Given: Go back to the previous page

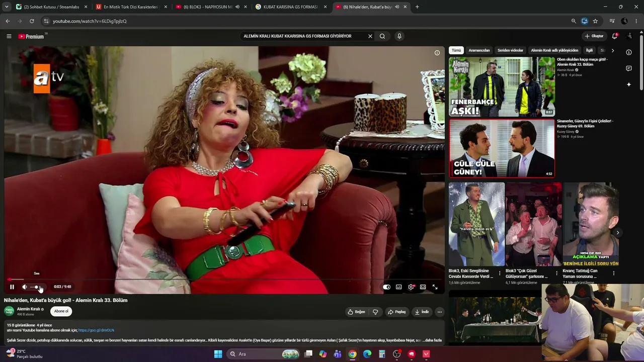Looking at the screenshot, I should click(8, 21).
